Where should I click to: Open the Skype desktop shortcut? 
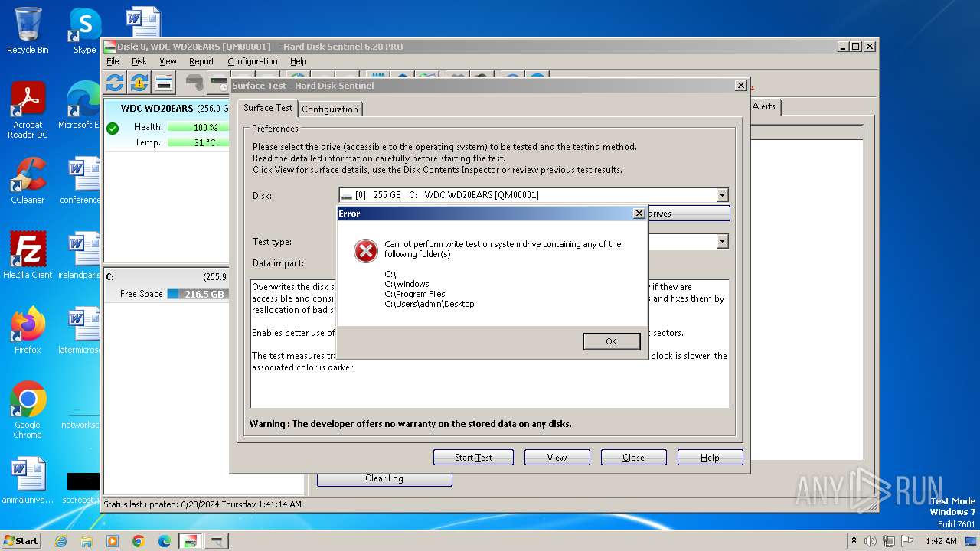click(84, 31)
